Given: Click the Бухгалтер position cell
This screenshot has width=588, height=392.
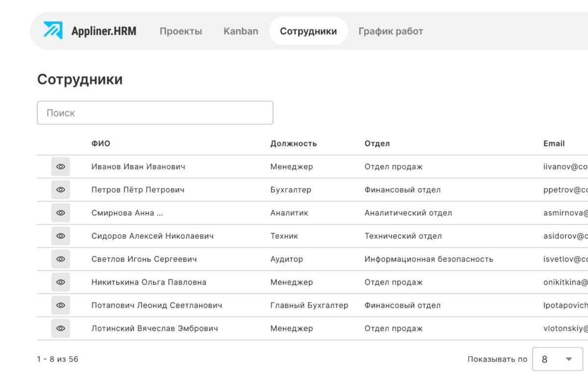Looking at the screenshot, I should 291,190.
